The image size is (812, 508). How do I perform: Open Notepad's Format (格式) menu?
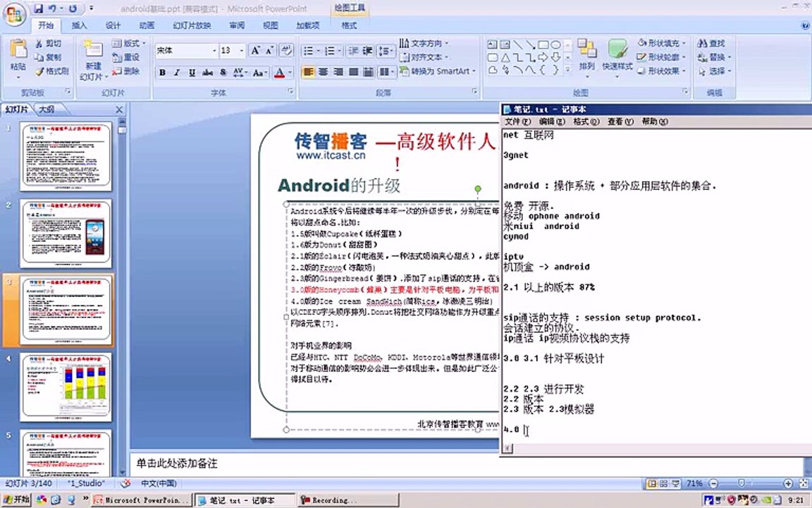tap(586, 122)
